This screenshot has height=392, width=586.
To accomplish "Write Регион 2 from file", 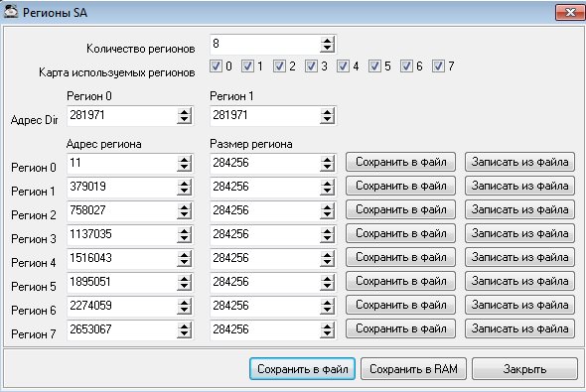I will (x=519, y=209).
